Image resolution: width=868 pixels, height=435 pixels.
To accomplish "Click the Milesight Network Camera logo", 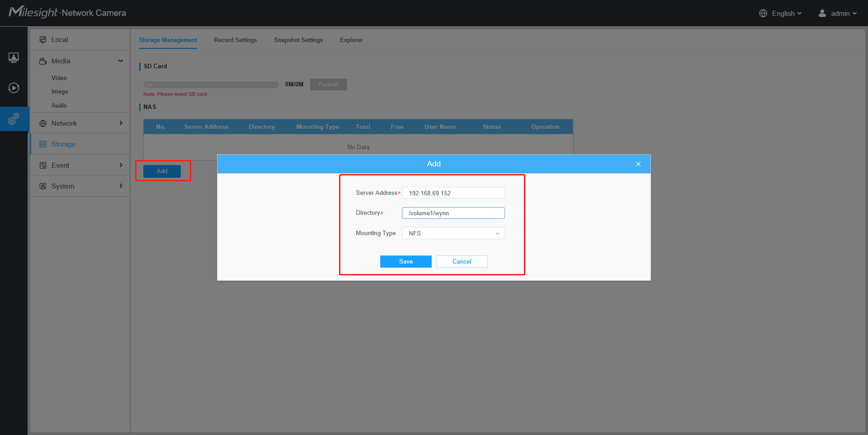I will [67, 12].
